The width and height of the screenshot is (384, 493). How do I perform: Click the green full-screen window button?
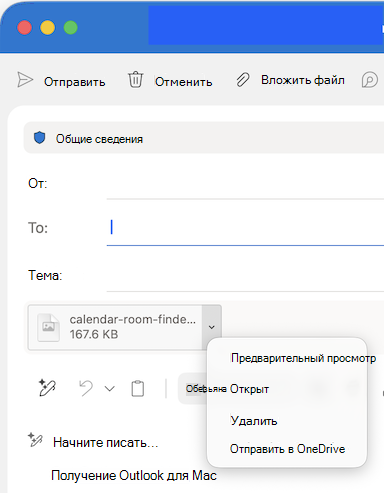pos(71,27)
